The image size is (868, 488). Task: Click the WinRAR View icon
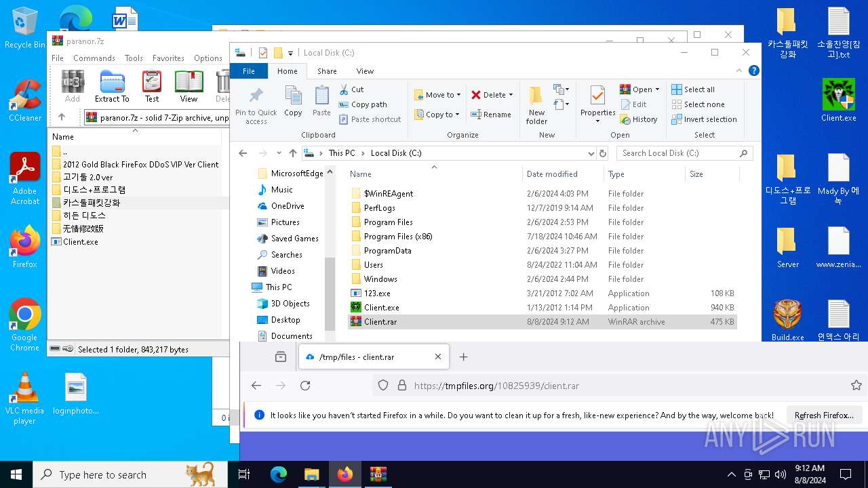[189, 86]
